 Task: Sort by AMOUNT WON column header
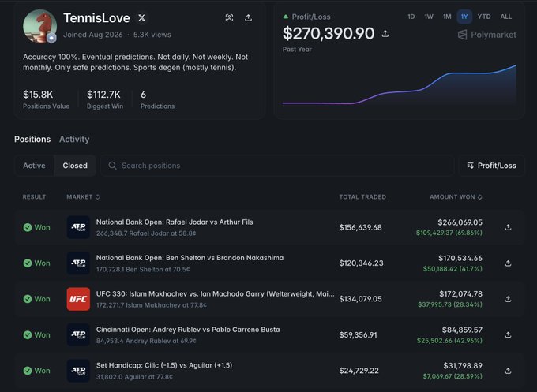pos(456,197)
